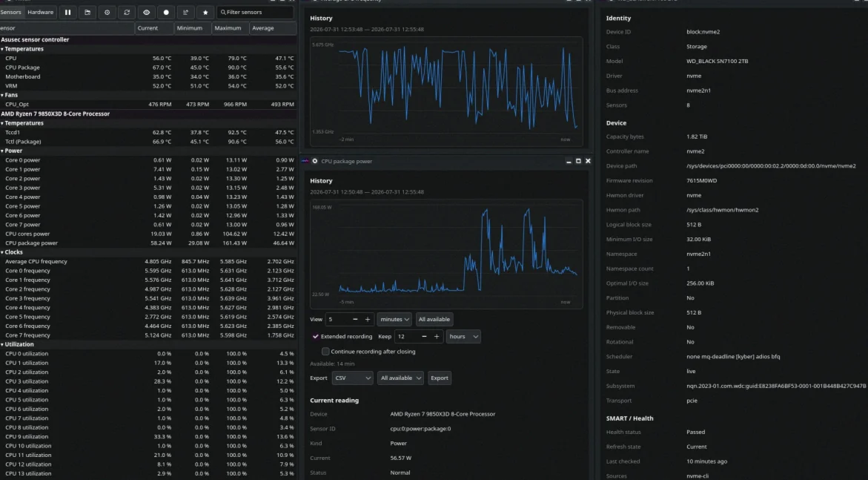
Task: Click the CPU package power history graph
Action: click(446, 254)
